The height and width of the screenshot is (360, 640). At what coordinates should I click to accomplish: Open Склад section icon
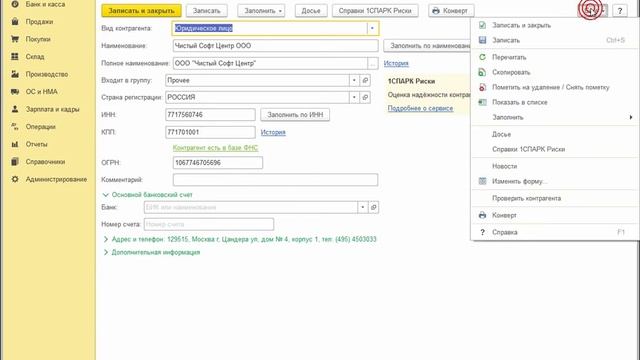pyautogui.click(x=15, y=57)
